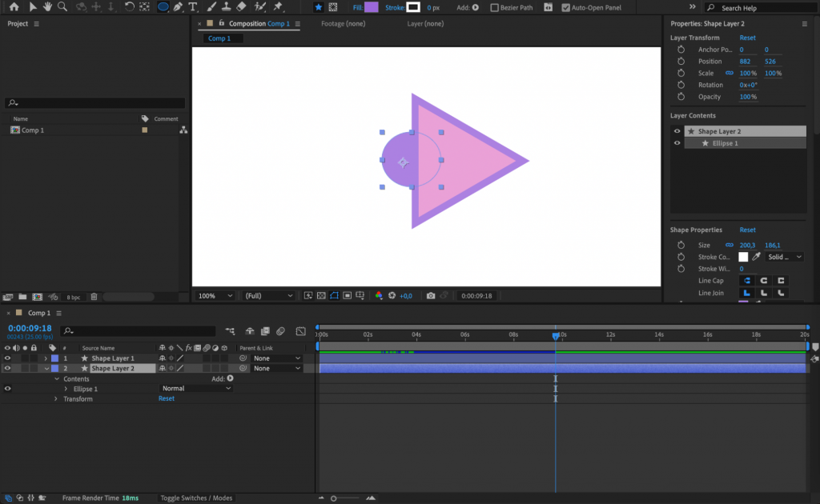
Task: Hide Ellipse 1 with its eye toggle
Action: (8, 388)
